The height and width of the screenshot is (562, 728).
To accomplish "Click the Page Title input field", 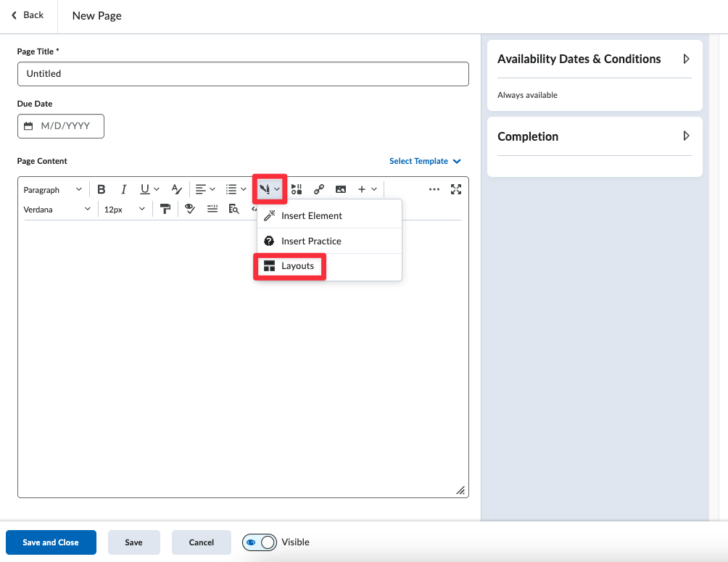I will (x=243, y=74).
